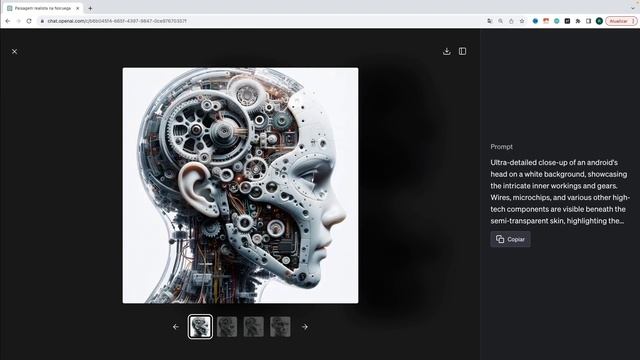Click the zoom magnifier icon in address bar
This screenshot has width=640, height=360.
500,21
